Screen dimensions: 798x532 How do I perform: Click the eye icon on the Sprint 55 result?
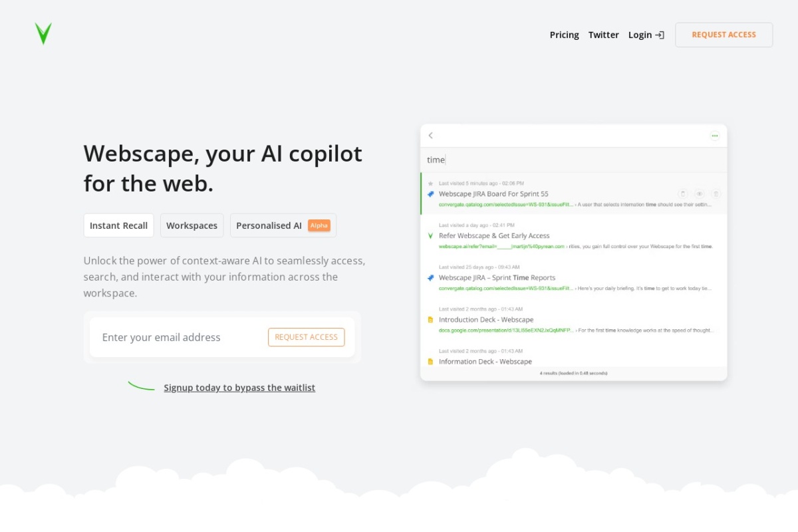[700, 194]
